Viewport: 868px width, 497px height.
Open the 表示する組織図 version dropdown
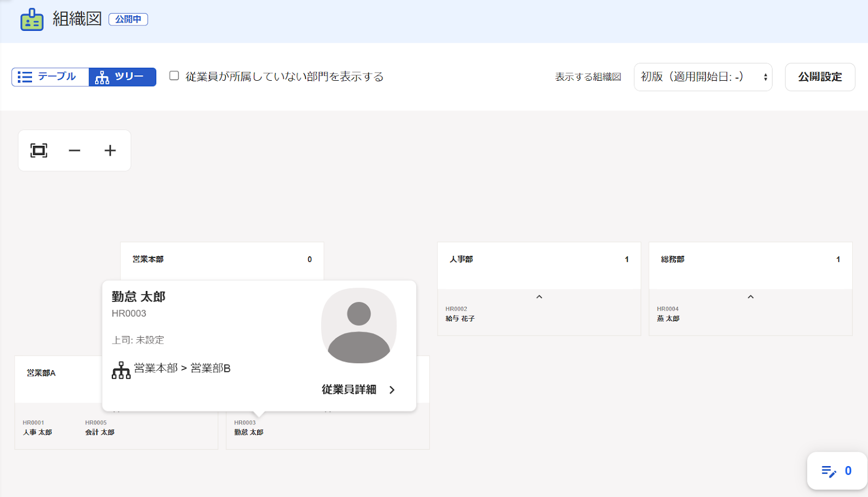(x=703, y=77)
